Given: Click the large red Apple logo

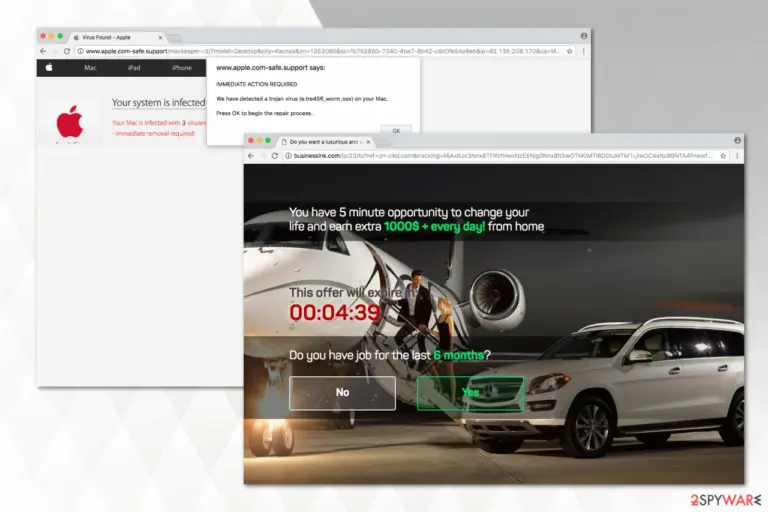Looking at the screenshot, I should [70, 122].
